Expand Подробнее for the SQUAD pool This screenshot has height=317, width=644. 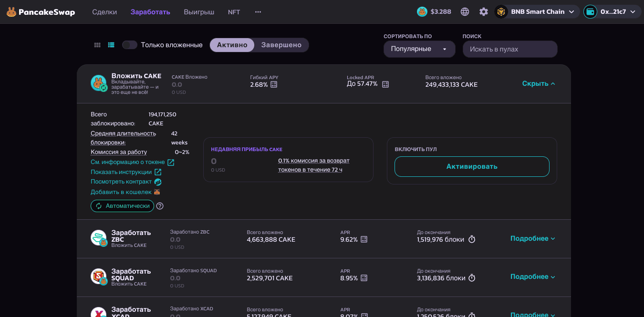point(533,276)
